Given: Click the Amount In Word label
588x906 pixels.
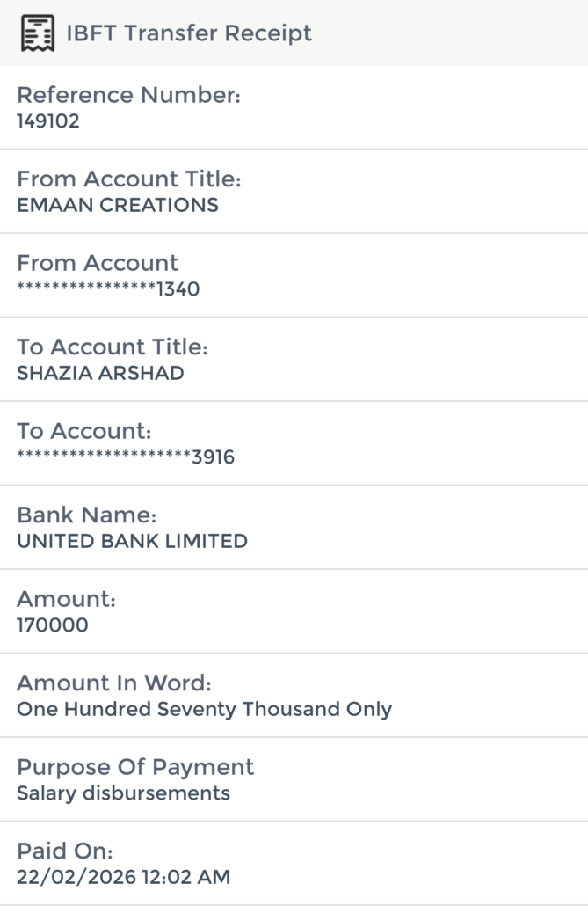Looking at the screenshot, I should (114, 683).
